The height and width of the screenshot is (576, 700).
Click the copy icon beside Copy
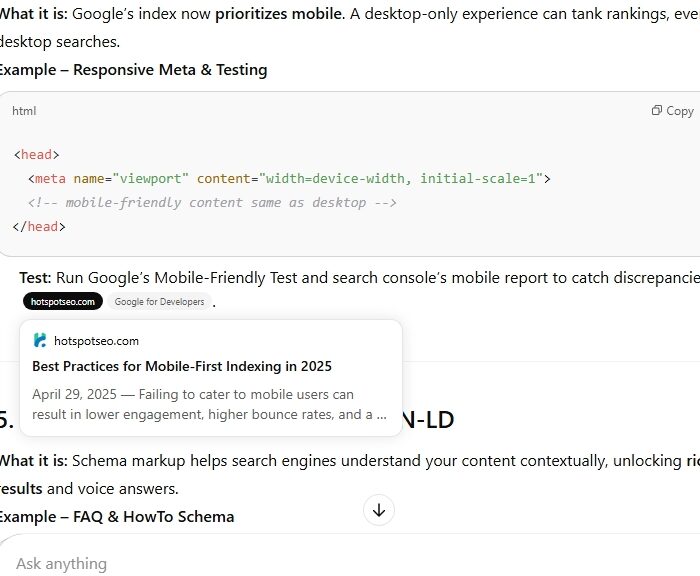click(657, 110)
